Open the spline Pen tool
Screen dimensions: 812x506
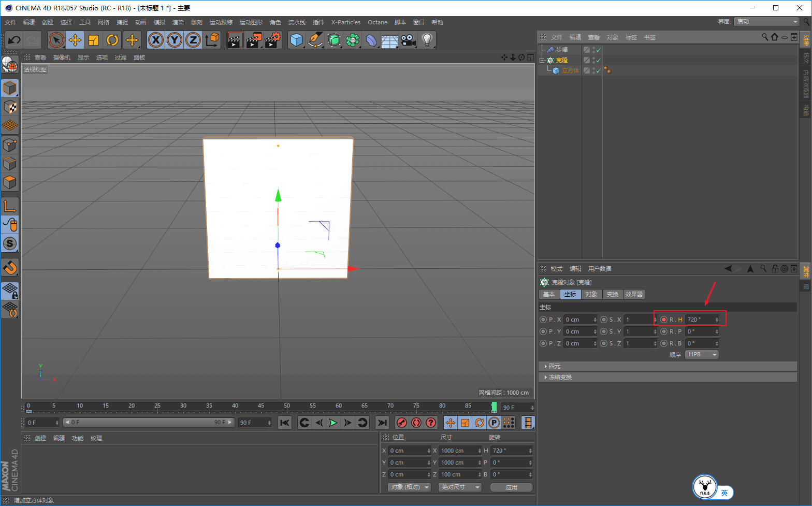[x=315, y=40]
